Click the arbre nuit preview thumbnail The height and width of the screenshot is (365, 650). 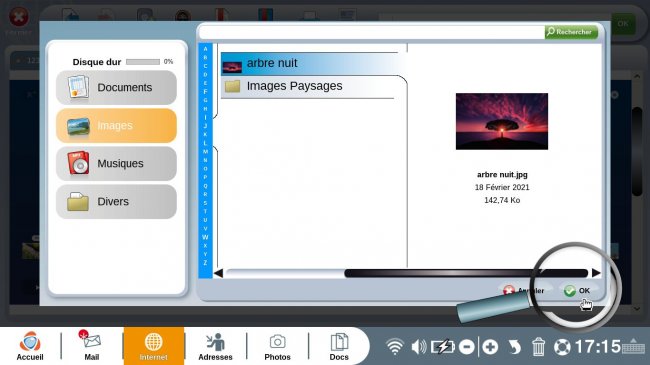click(x=502, y=121)
